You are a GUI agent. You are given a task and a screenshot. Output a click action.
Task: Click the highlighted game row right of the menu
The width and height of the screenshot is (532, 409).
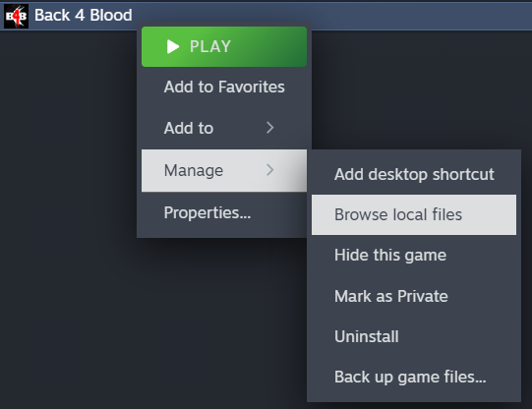pos(421,16)
